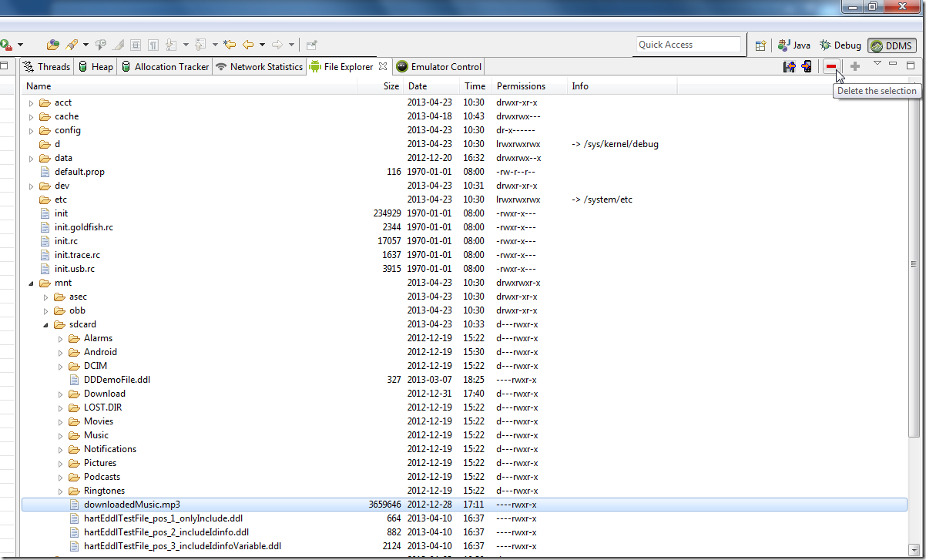
Task: Click Pull a file from the device icon
Action: tap(790, 67)
